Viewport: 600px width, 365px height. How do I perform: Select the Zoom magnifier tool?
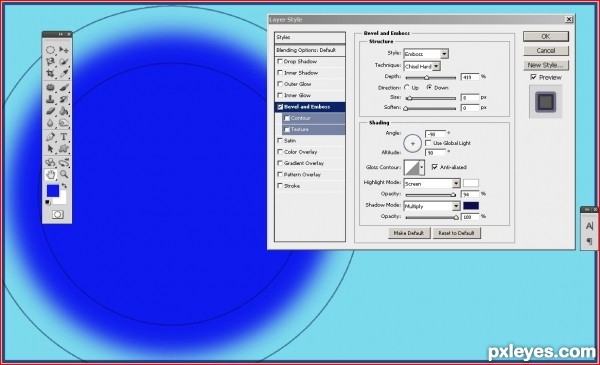click(64, 174)
